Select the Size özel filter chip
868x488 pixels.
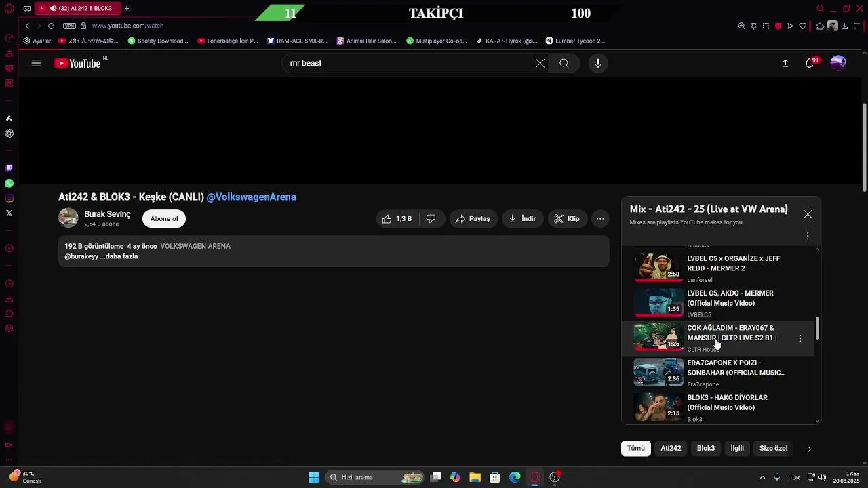pos(773,448)
